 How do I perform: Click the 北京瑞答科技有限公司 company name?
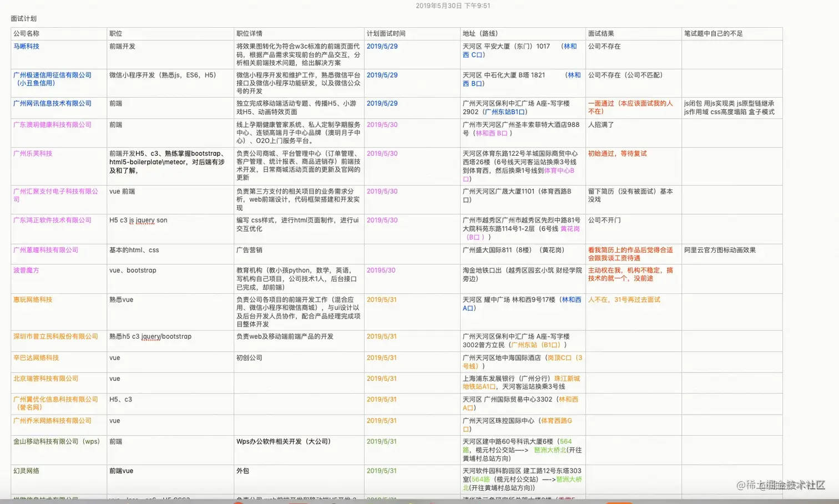point(46,379)
